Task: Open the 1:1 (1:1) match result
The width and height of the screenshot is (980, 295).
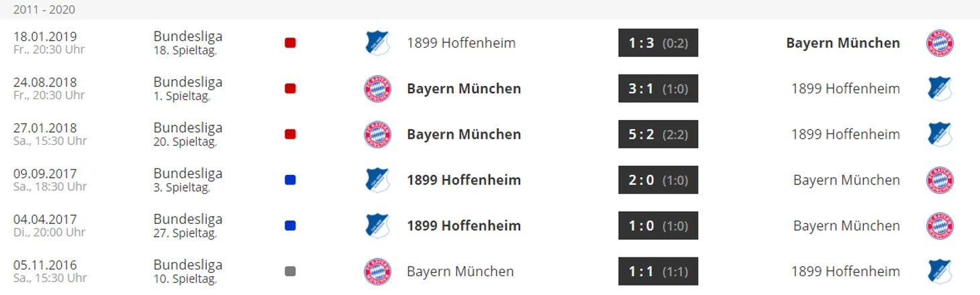Action: (658, 271)
